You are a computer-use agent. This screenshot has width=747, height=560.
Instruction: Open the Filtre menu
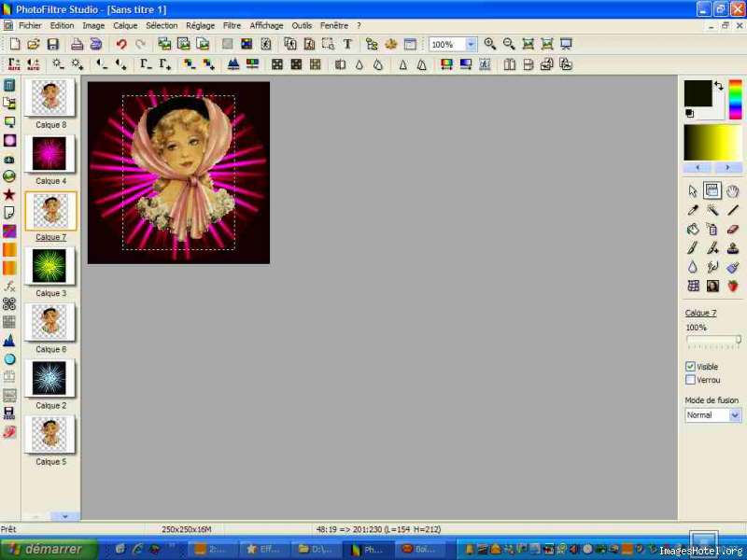232,26
